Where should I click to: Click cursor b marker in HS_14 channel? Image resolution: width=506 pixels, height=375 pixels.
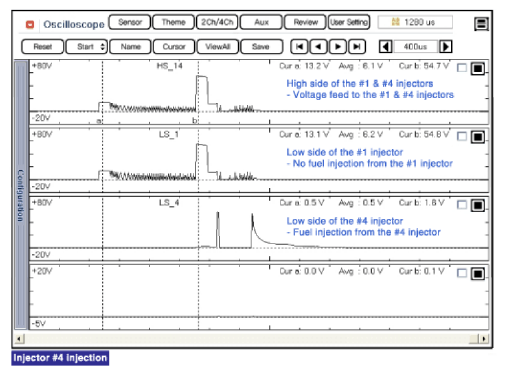tap(195, 120)
